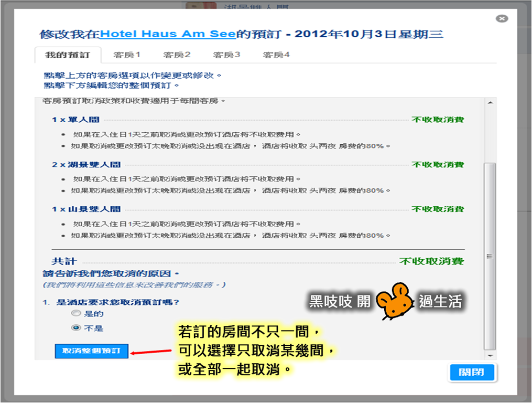Click 不收取消費 beside 湖景雙人間
Screen dimensions: 532x403
[x=438, y=164]
